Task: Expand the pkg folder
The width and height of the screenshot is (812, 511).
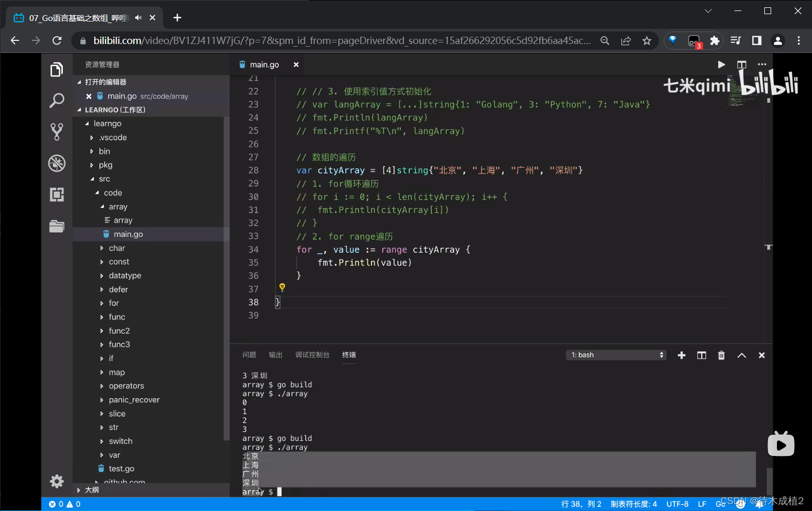Action: pos(92,165)
